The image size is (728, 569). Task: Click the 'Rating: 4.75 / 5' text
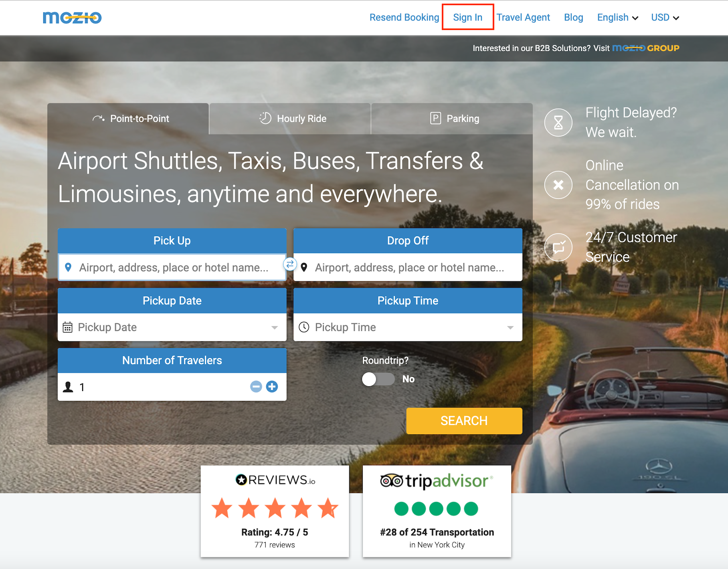275,532
